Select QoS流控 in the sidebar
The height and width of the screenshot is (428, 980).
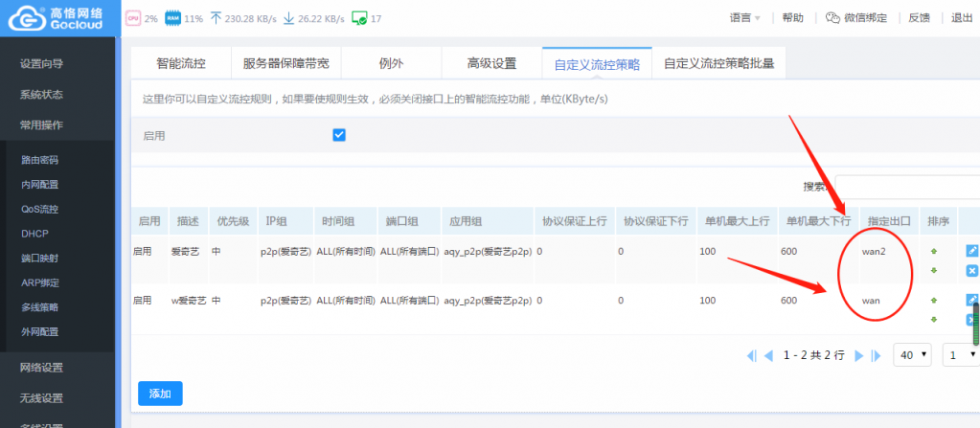40,209
